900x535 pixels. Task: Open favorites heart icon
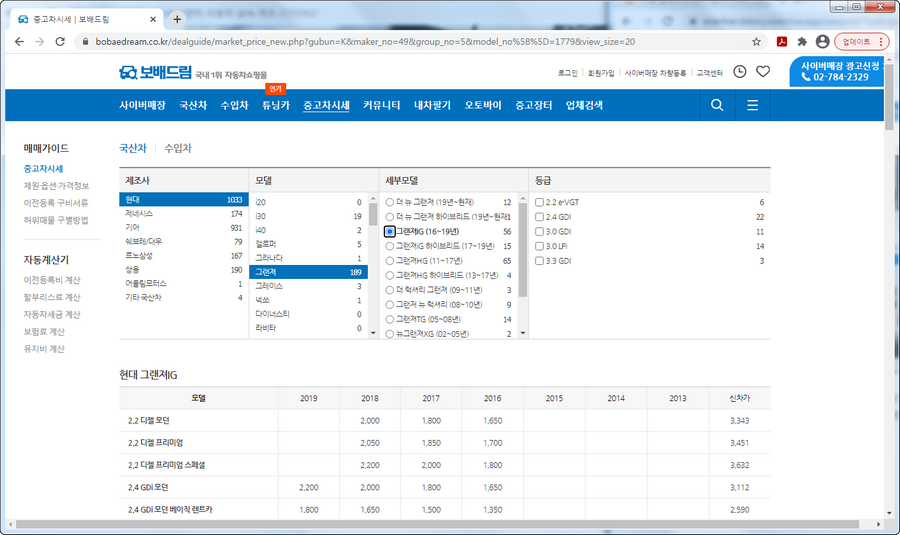(763, 71)
